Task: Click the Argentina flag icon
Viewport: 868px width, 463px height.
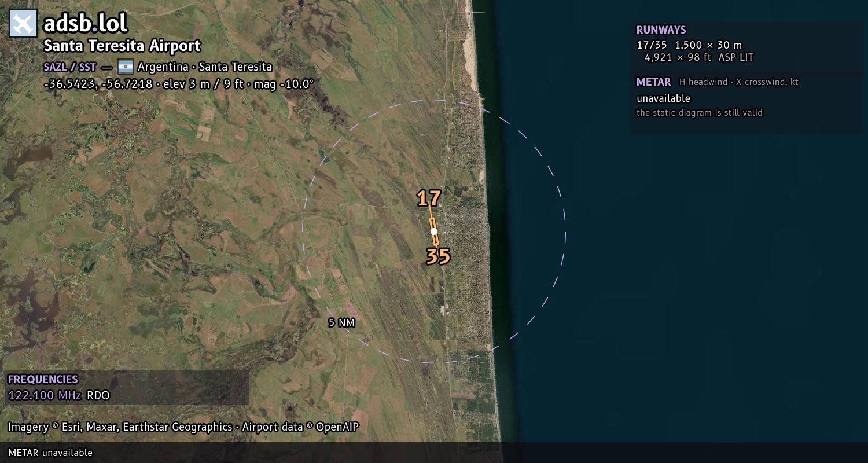Action: [x=126, y=67]
